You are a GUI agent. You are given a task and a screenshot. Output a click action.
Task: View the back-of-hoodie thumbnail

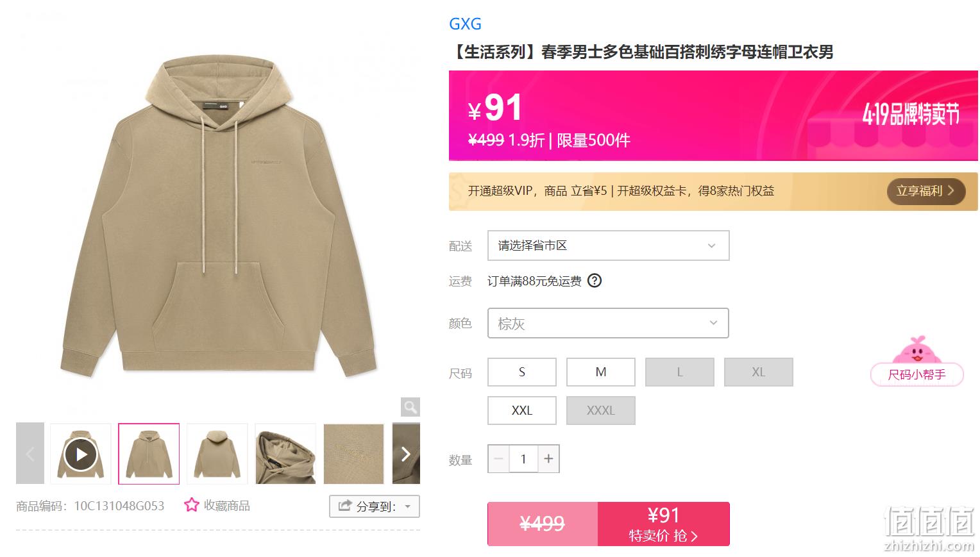[217, 454]
